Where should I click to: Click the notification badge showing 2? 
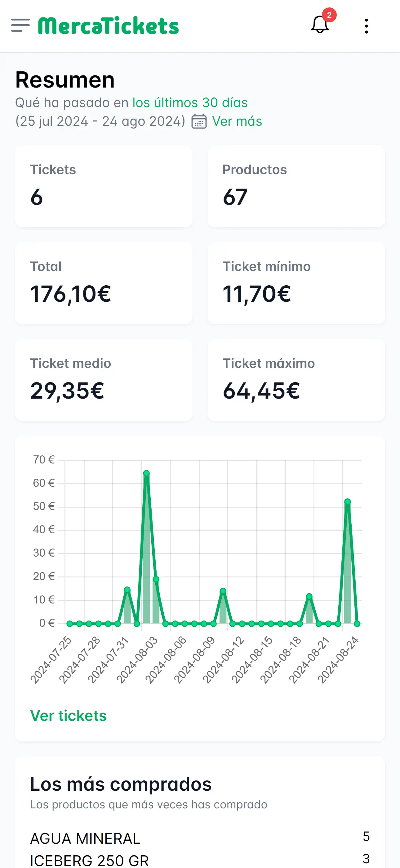click(x=329, y=15)
